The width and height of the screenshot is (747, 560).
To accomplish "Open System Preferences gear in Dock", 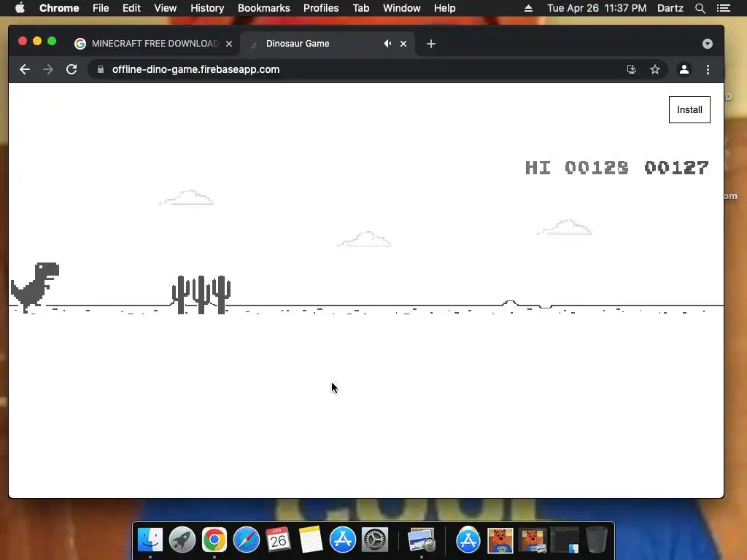I will [x=375, y=540].
